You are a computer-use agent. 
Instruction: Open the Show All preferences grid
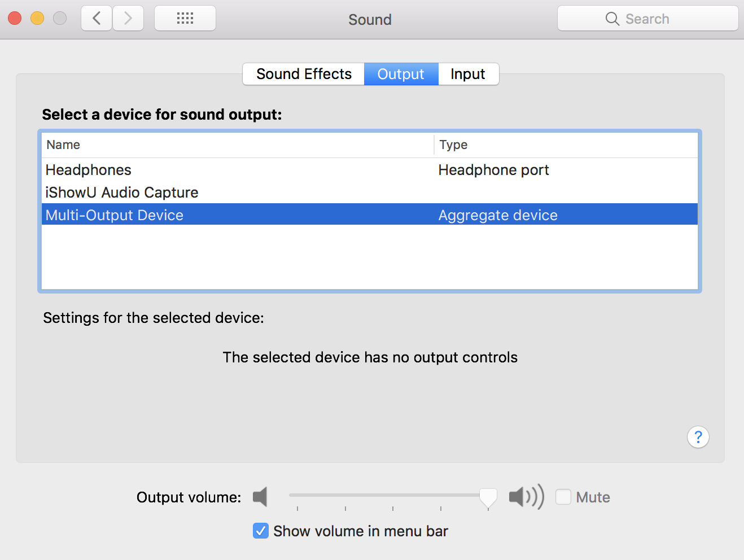tap(185, 19)
